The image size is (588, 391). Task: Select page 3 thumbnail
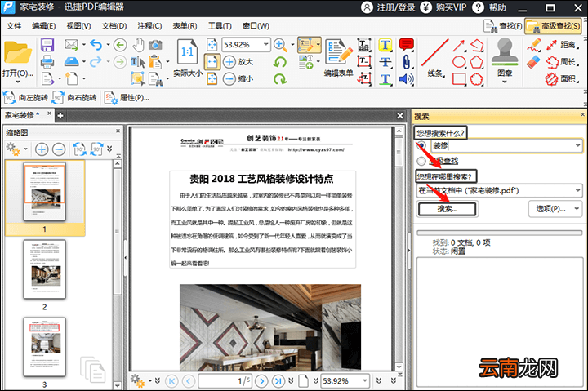[x=45, y=347]
